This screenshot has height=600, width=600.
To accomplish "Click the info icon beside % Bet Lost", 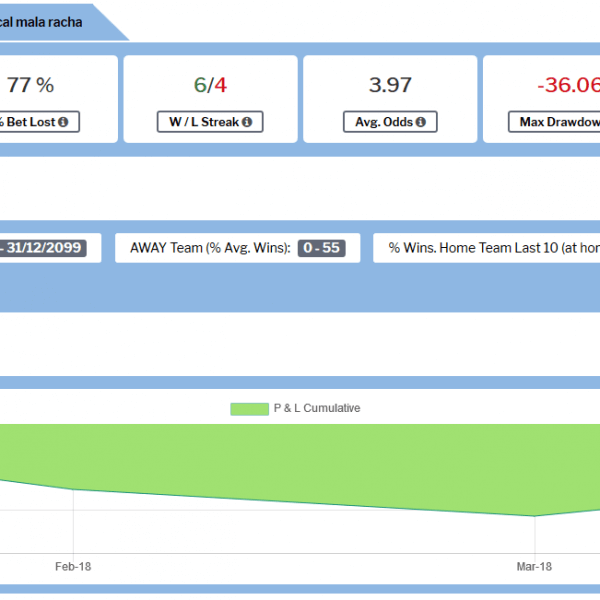I will (64, 122).
